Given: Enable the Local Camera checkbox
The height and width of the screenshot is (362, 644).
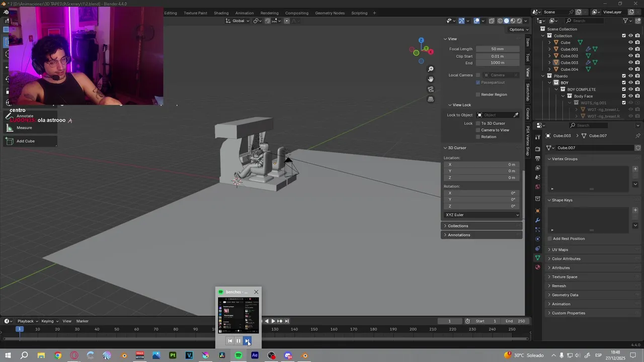Looking at the screenshot, I should point(478,75).
